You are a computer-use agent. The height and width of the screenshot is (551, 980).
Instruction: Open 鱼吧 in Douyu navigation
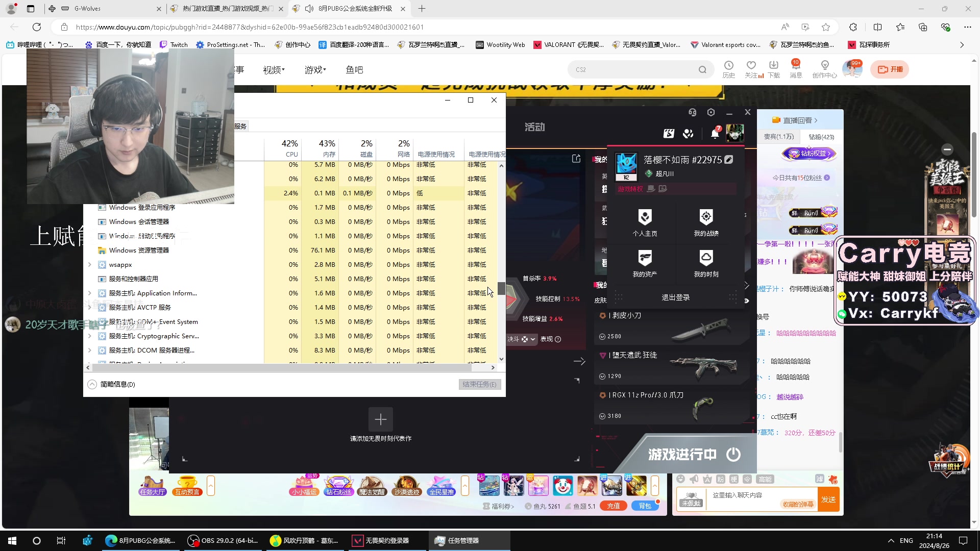click(x=354, y=70)
